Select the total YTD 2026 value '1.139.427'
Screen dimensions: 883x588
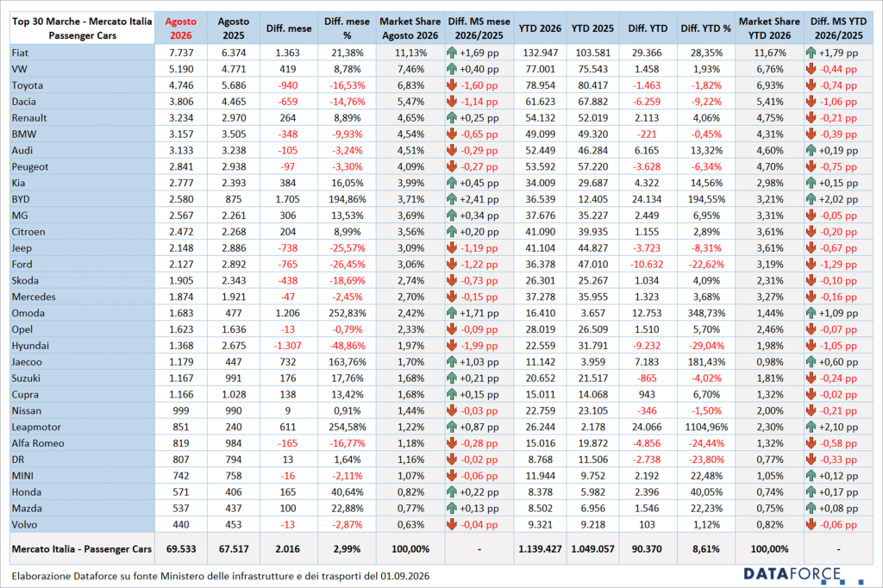click(x=540, y=549)
